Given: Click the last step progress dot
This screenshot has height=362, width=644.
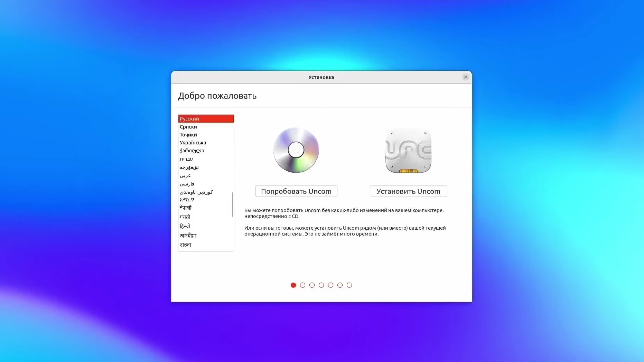Looking at the screenshot, I should coord(349,285).
